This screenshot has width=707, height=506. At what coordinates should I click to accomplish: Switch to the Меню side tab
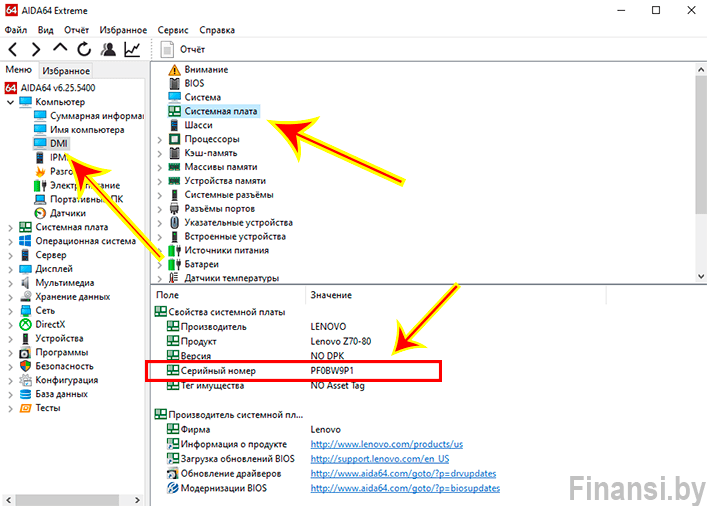18,69
